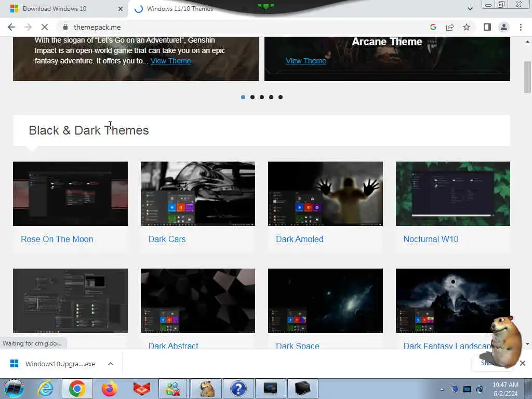Close the Download Windows 10 tab
The width and height of the screenshot is (532, 399).
point(121,9)
